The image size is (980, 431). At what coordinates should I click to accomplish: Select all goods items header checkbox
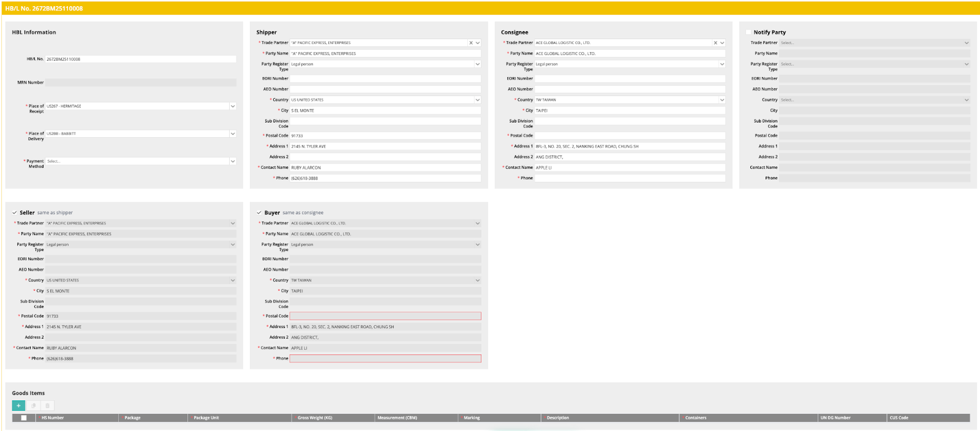tap(24, 418)
